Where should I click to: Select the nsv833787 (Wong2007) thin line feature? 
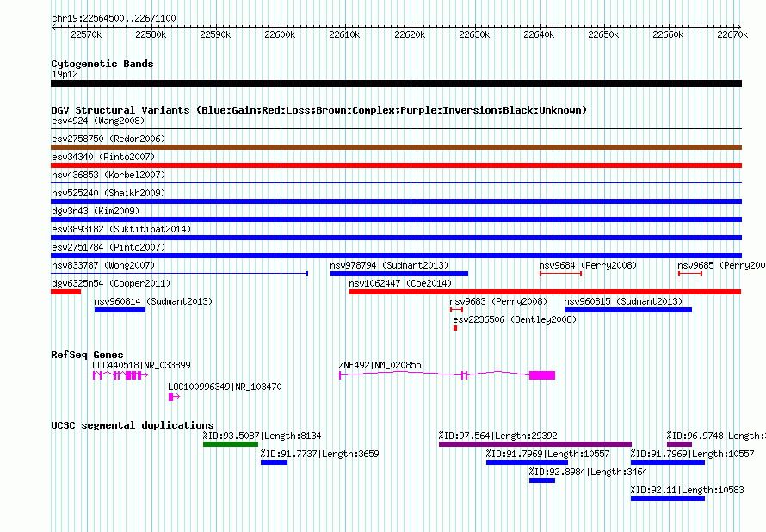[x=179, y=274]
